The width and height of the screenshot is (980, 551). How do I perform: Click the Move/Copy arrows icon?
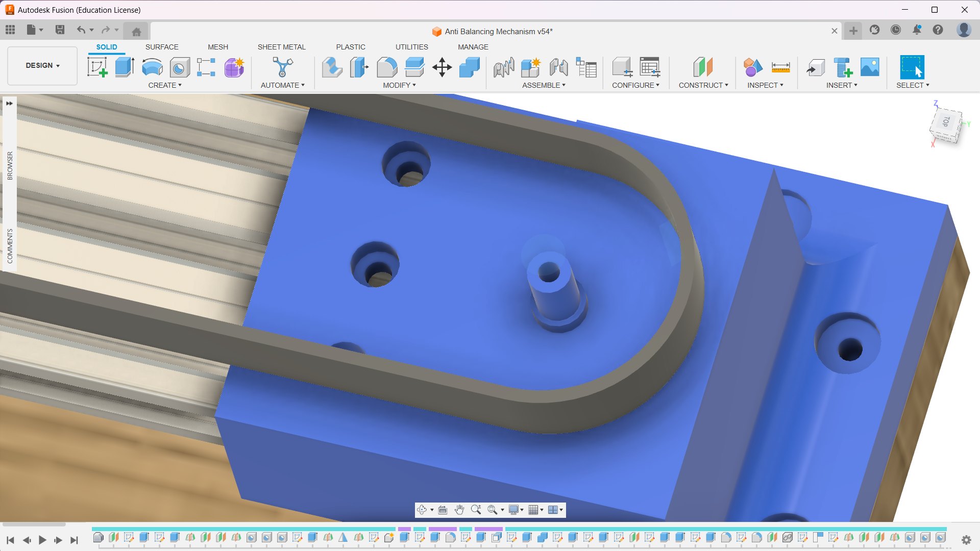(442, 67)
